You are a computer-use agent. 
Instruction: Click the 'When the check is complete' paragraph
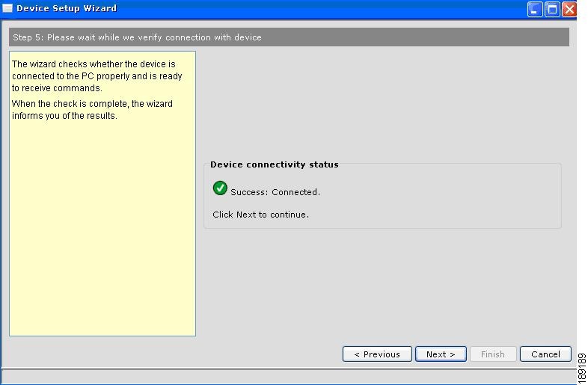point(92,109)
